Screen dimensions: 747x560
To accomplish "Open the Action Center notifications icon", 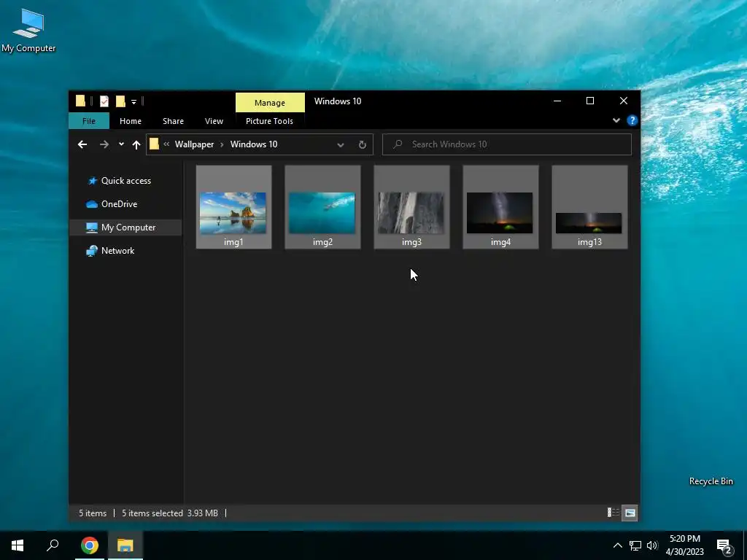I will (x=724, y=546).
